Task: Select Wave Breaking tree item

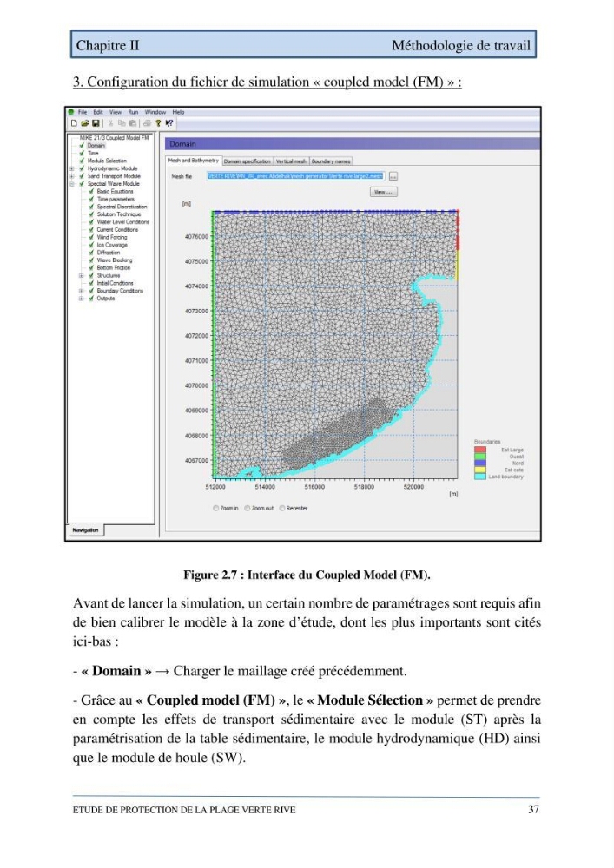Action: (x=115, y=260)
